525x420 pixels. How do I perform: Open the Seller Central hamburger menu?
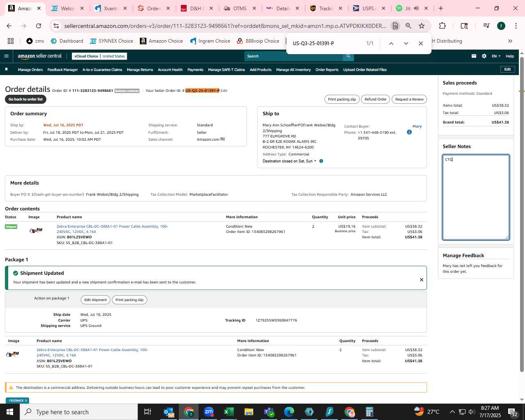(6, 56)
